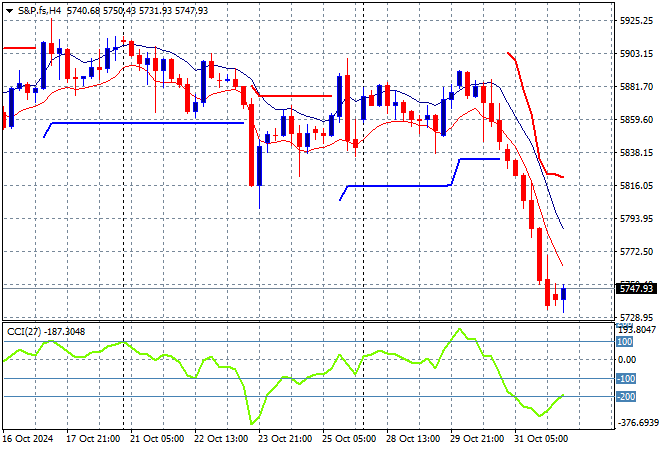
Task: Click the CCI -200 level label
Action: coord(626,397)
